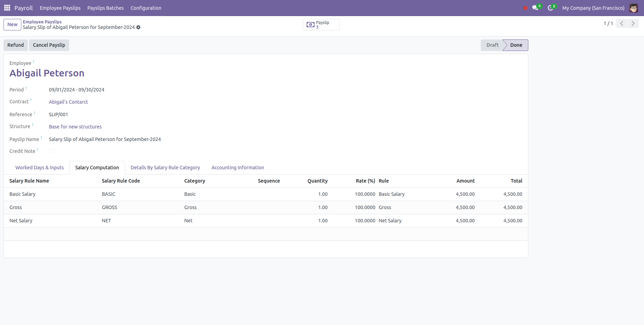Viewport: 644px width, 325px height.
Task: Open the user avatar menu
Action: 633,8
